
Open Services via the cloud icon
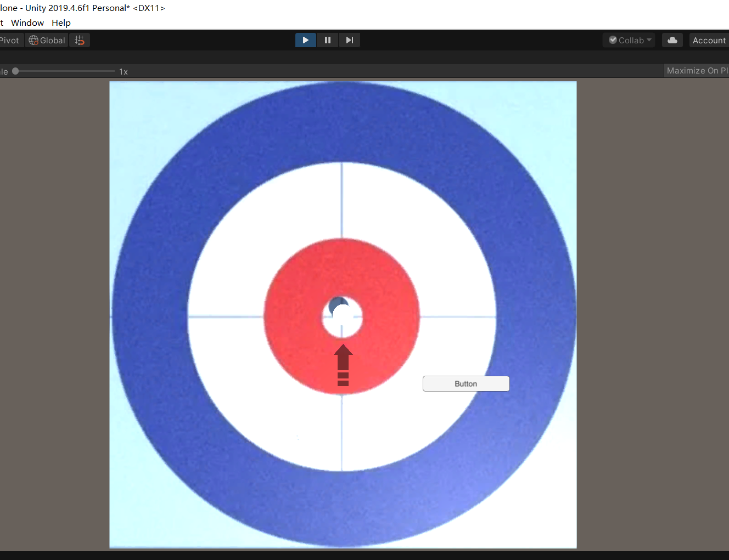(672, 40)
